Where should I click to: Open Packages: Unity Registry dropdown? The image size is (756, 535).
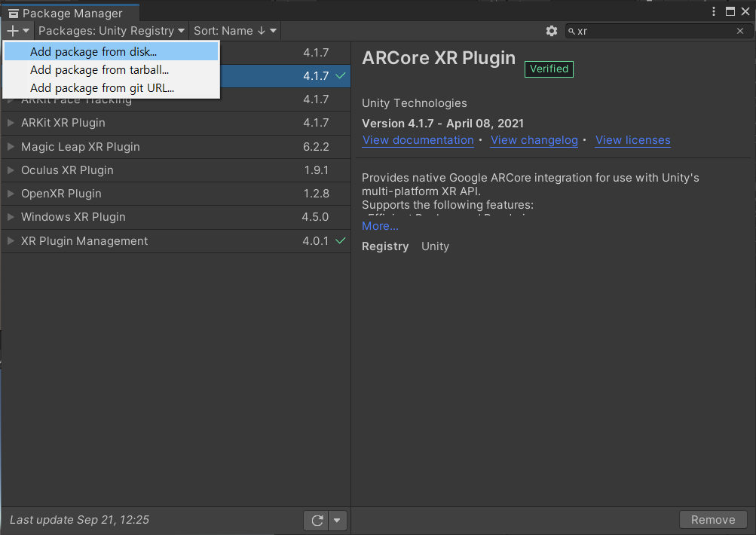click(x=112, y=31)
